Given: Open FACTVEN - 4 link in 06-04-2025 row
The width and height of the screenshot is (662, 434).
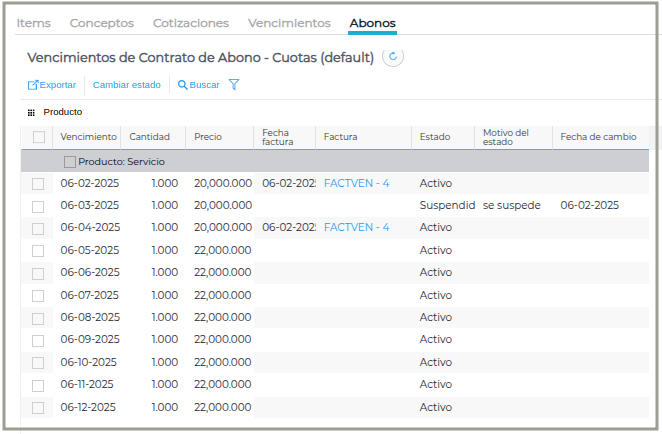Looking at the screenshot, I should click(x=357, y=228).
